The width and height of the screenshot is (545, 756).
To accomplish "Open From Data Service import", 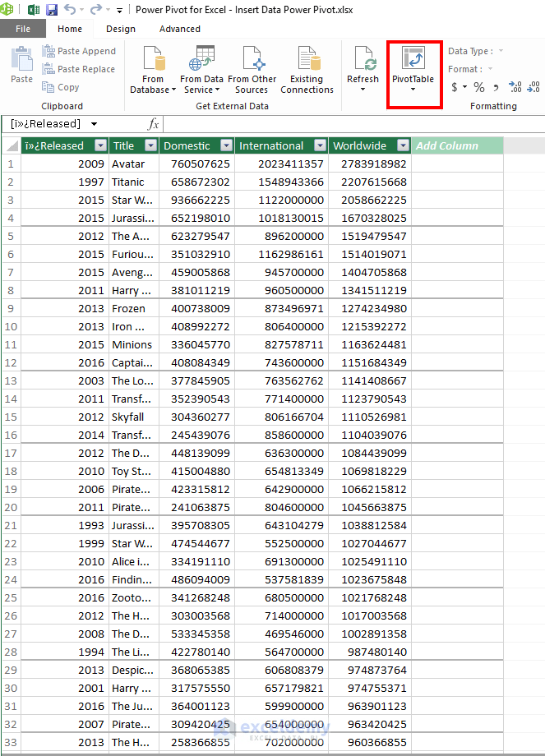I will [x=201, y=70].
